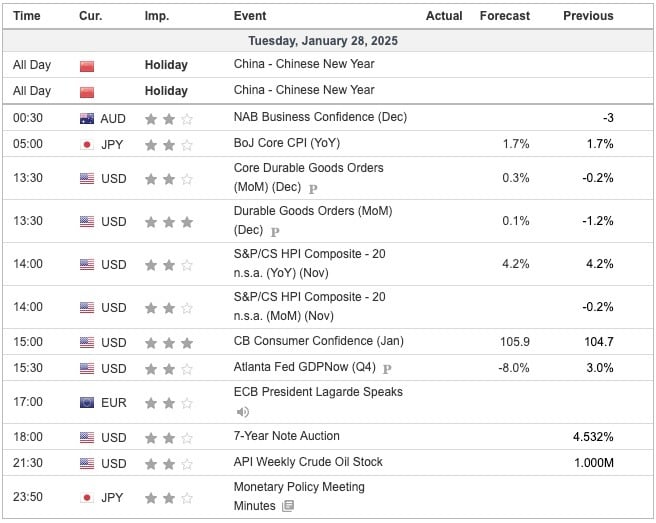656x523 pixels.
Task: Click the P icon in the 0.1% forecast Durable Goods row
Action: [275, 232]
